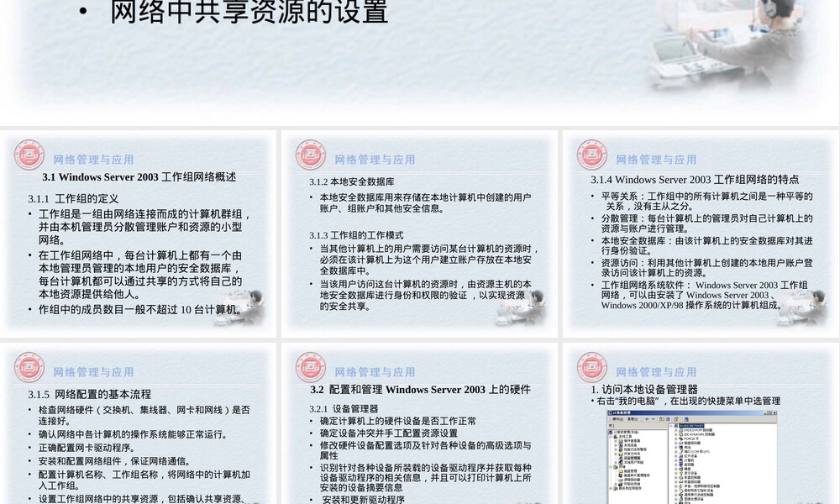Click the bullet beginning "资源访问"
Image resolution: width=840 pixels, height=504 pixels.
click(x=706, y=268)
